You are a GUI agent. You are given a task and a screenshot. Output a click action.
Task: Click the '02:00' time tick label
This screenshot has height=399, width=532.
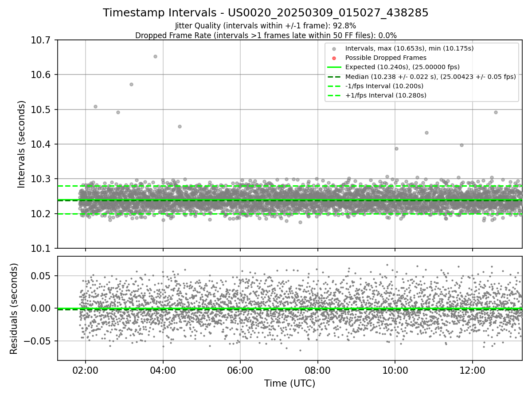pyautogui.click(x=86, y=370)
